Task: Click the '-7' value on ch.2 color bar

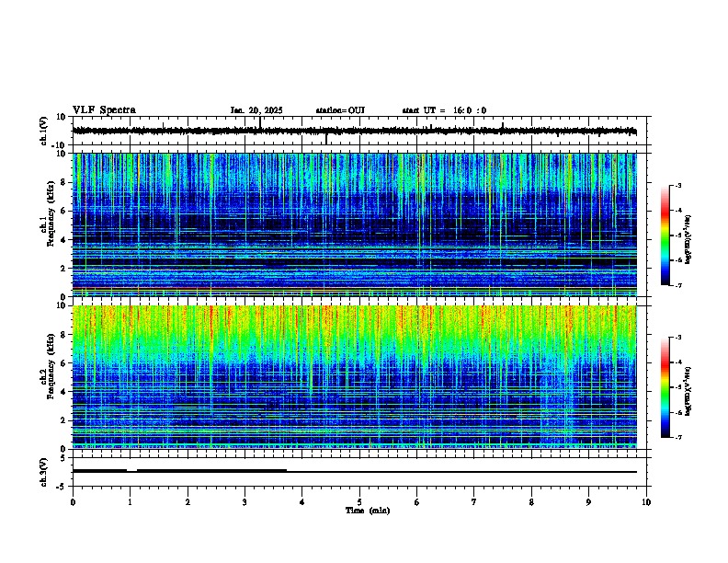Action: tap(677, 437)
